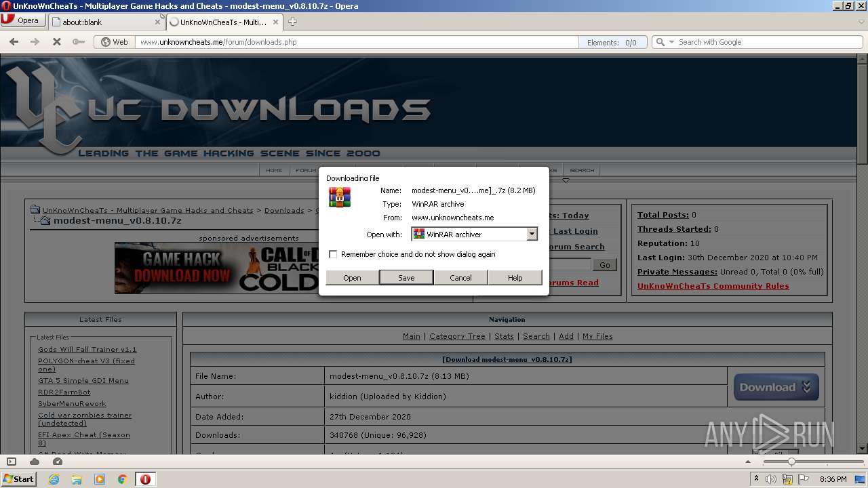Open a new tab with the plus icon

(292, 22)
